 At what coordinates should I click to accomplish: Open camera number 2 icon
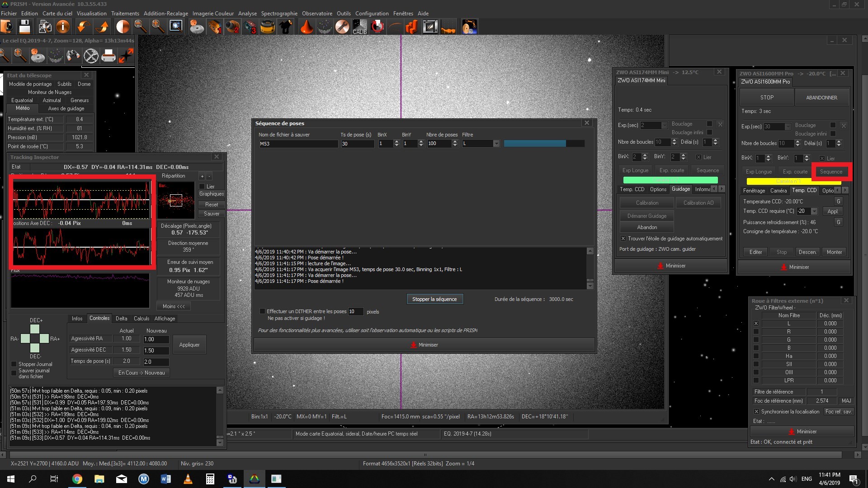click(232, 27)
